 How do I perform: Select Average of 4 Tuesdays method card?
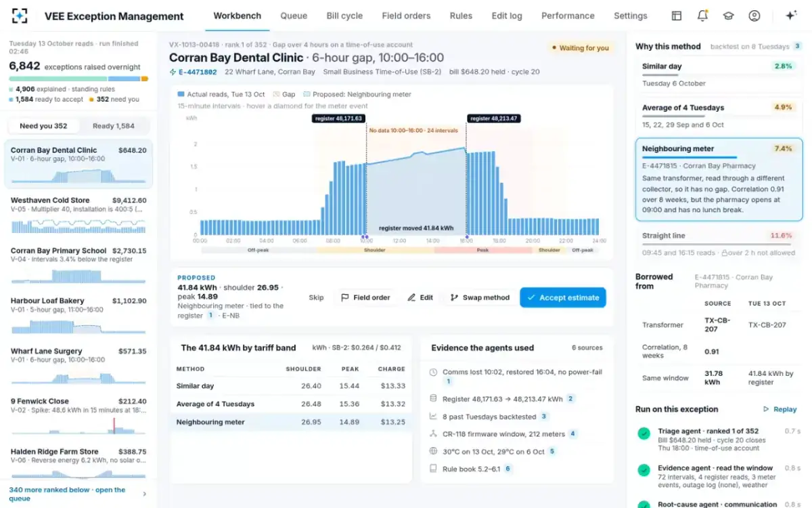tap(719, 116)
